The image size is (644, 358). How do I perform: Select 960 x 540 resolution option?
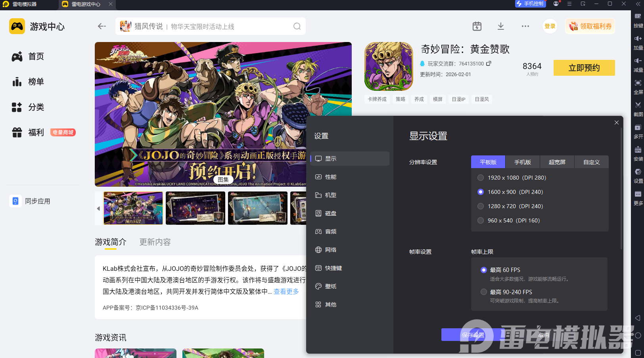coord(481,220)
